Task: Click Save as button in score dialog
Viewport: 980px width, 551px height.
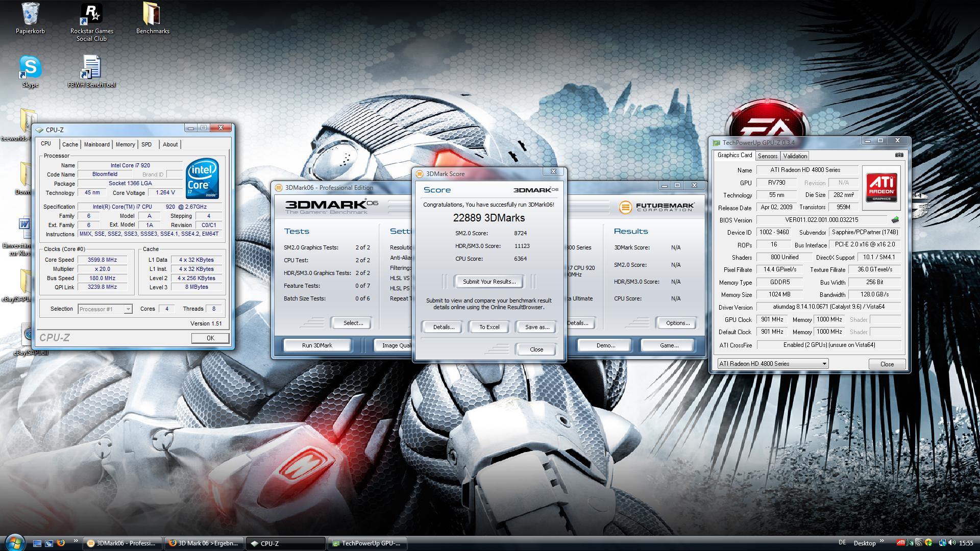Action: [x=537, y=327]
